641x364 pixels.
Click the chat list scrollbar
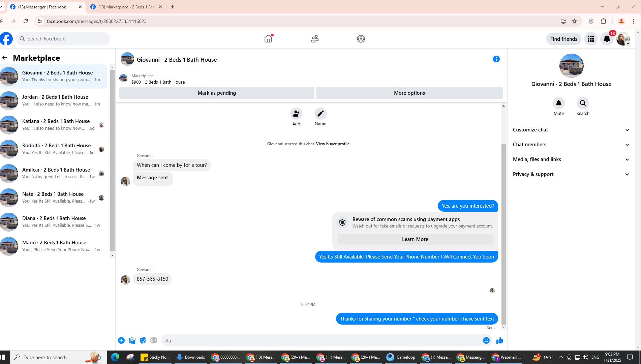pyautogui.click(x=112, y=160)
